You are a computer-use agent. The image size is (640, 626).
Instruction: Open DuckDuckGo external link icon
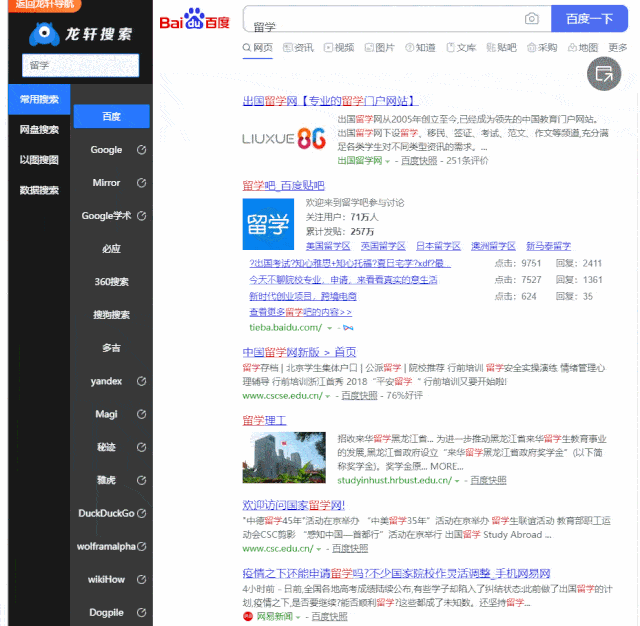pyautogui.click(x=141, y=513)
